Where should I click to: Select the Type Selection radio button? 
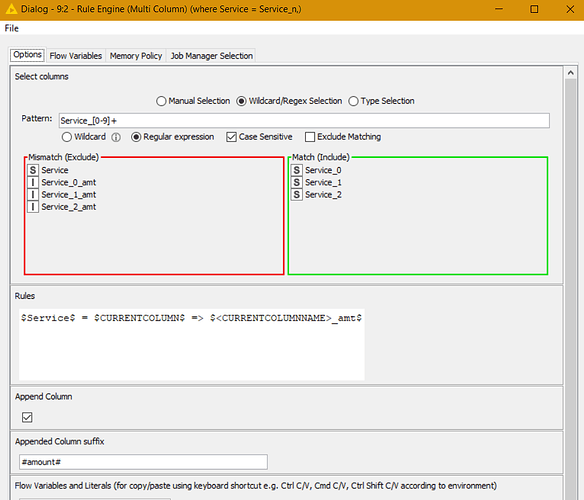tap(353, 101)
